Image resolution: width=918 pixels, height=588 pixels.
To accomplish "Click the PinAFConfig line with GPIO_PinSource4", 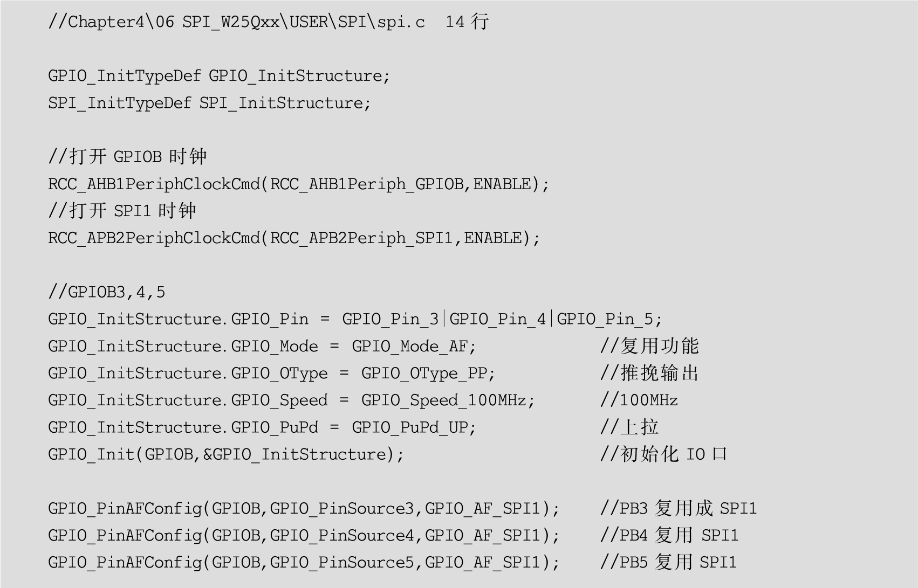I will pos(304,535).
